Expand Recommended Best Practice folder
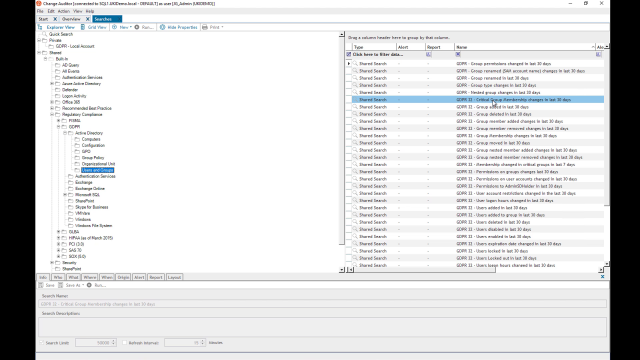 point(52,108)
